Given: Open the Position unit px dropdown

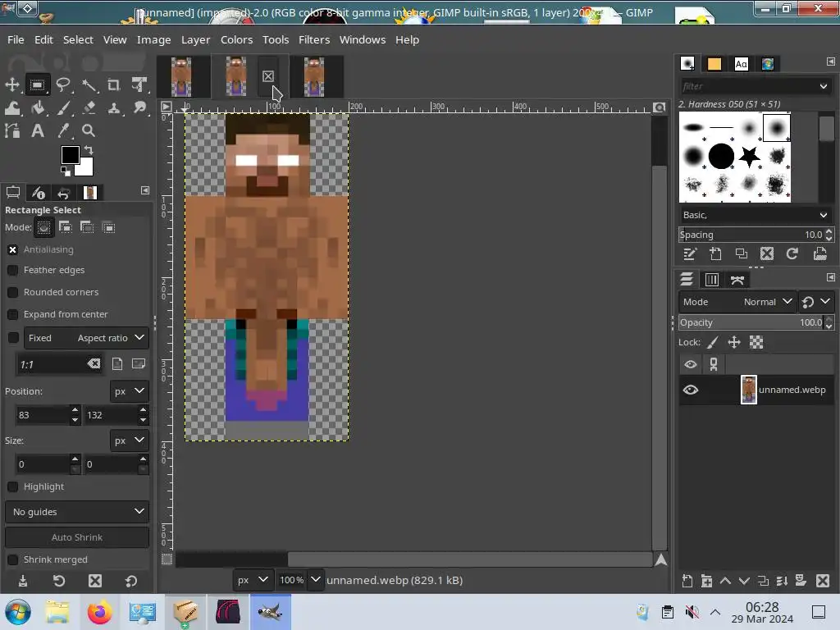Looking at the screenshot, I should tap(129, 391).
